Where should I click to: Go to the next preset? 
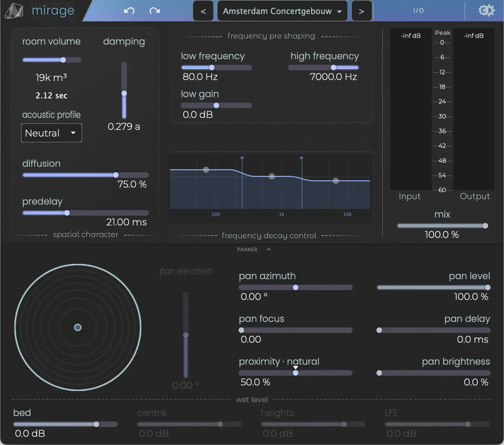(x=362, y=11)
